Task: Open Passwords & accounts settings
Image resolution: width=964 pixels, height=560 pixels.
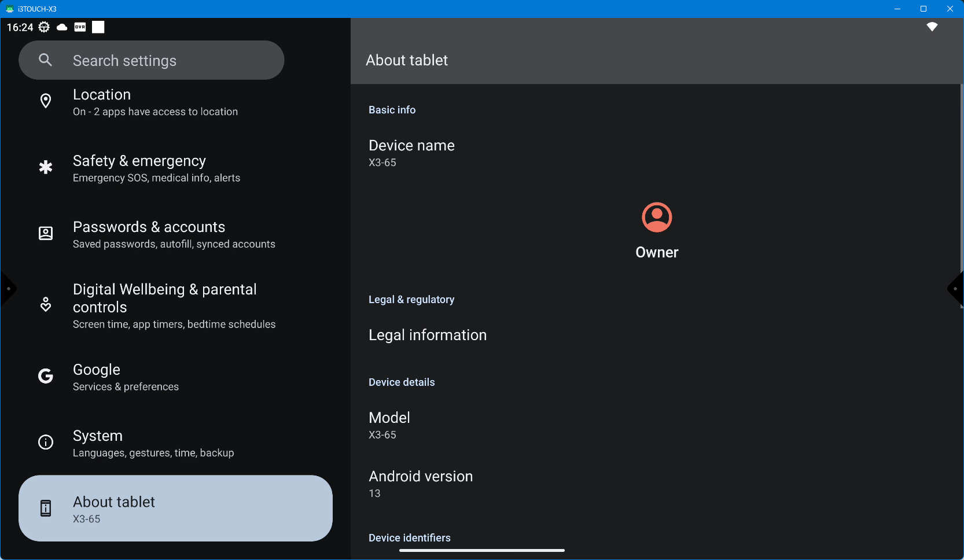Action: (x=174, y=234)
